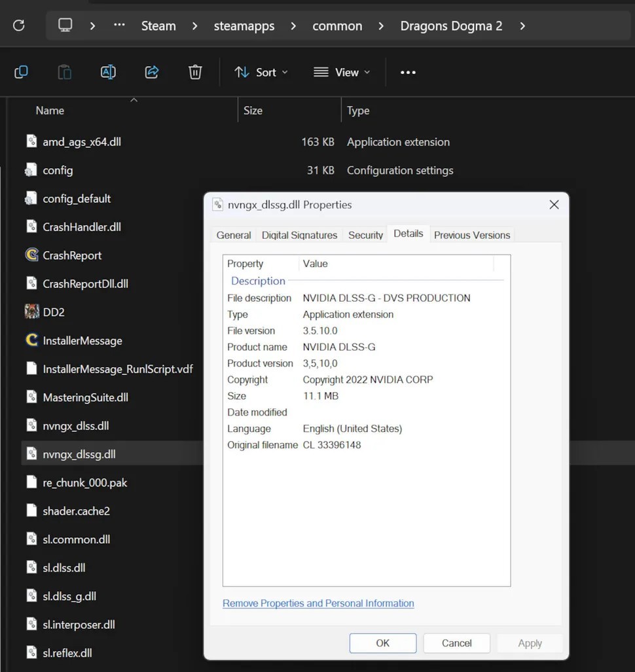Image resolution: width=635 pixels, height=672 pixels.
Task: Click the Rename icon in toolbar
Action: (108, 72)
